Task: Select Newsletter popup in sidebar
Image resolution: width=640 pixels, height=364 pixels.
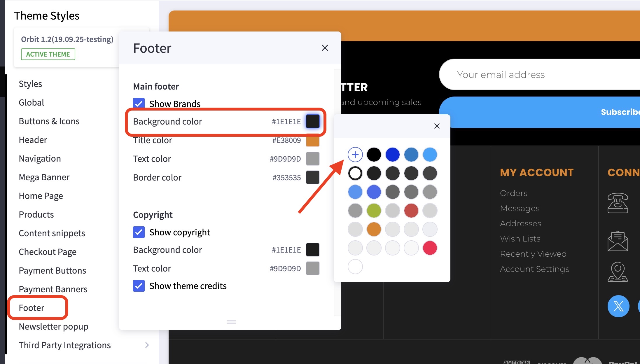Action: pyautogui.click(x=53, y=326)
